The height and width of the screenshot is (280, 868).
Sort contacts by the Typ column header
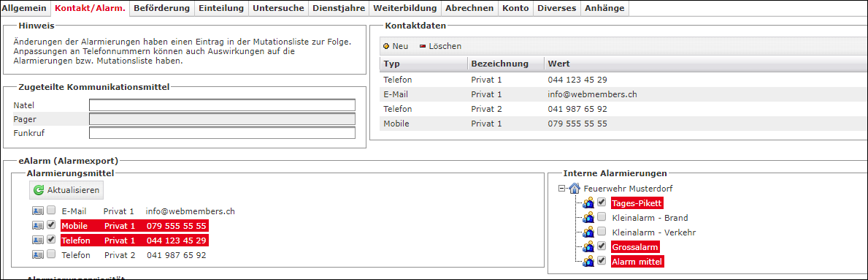423,63
